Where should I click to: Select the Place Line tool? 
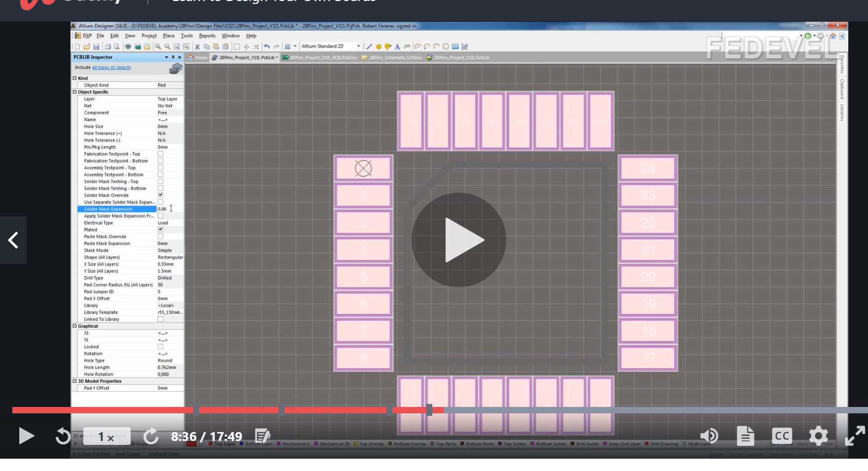click(x=369, y=47)
